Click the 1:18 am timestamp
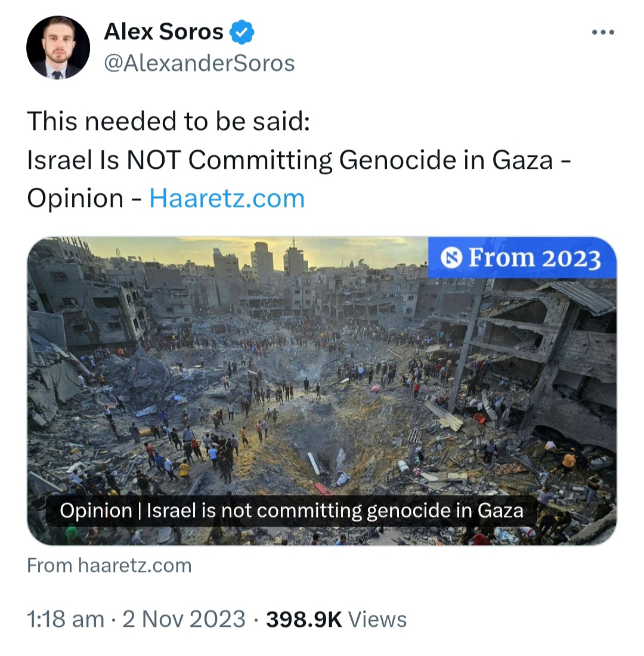The height and width of the screenshot is (656, 644). click(x=65, y=619)
